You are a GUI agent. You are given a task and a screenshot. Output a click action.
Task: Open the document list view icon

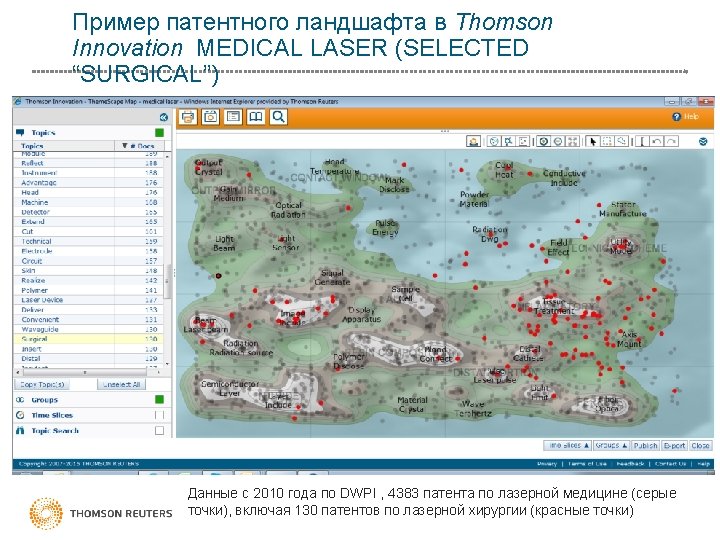[x=233, y=117]
